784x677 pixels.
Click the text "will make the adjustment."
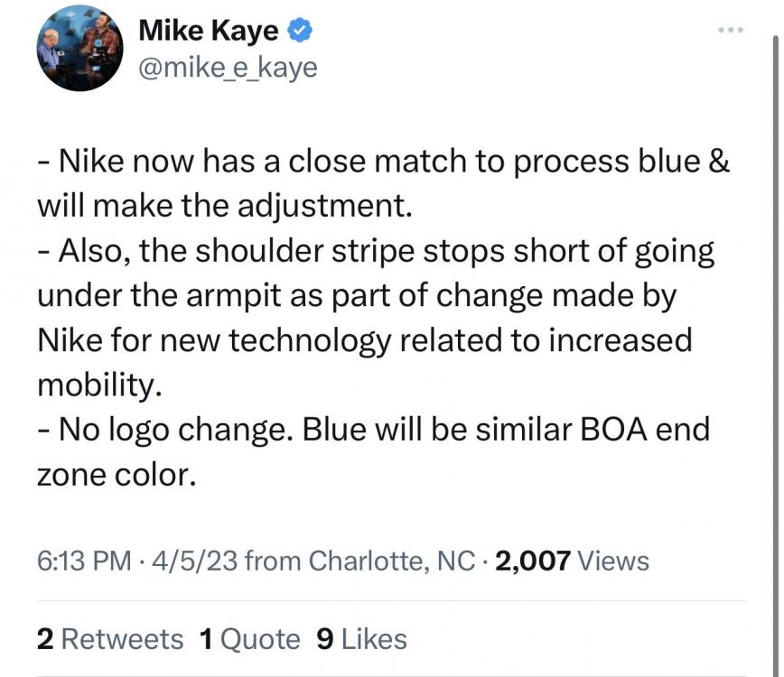225,207
